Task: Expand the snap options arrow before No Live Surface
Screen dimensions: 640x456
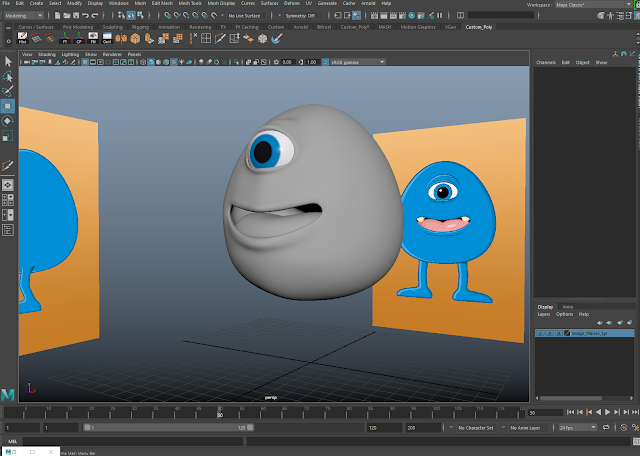Action: click(222, 16)
